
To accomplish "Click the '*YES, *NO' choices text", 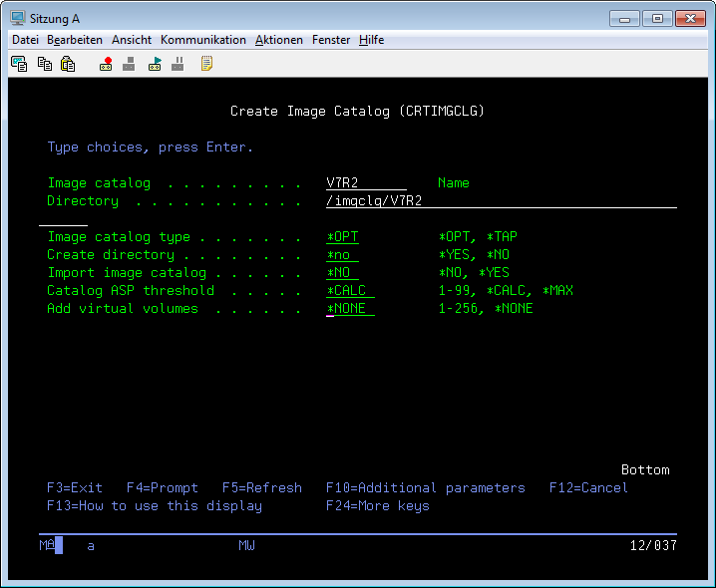I will coord(474,255).
